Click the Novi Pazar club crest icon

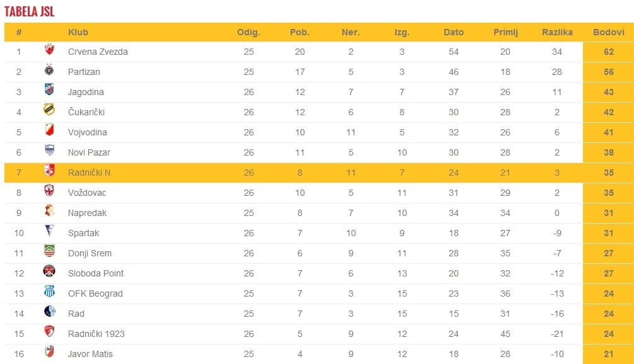[49, 151]
